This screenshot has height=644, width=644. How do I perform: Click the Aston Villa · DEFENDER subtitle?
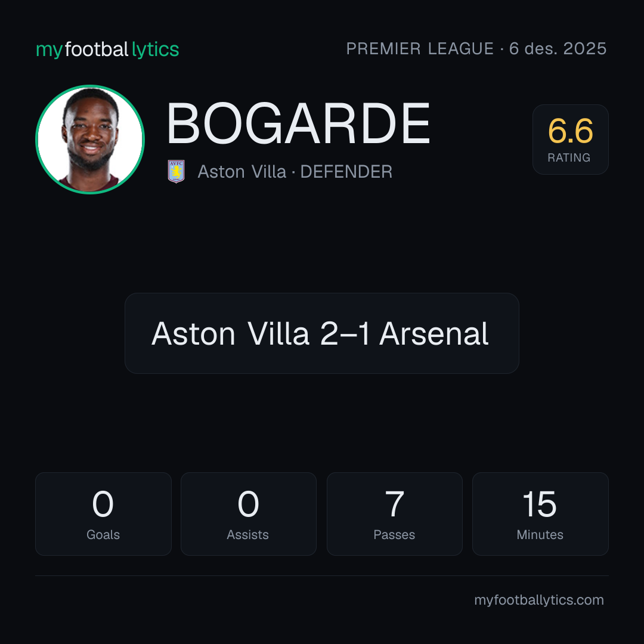click(x=295, y=172)
